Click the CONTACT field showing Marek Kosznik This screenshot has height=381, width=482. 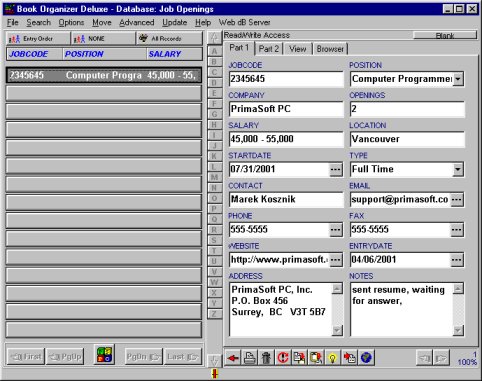point(286,199)
